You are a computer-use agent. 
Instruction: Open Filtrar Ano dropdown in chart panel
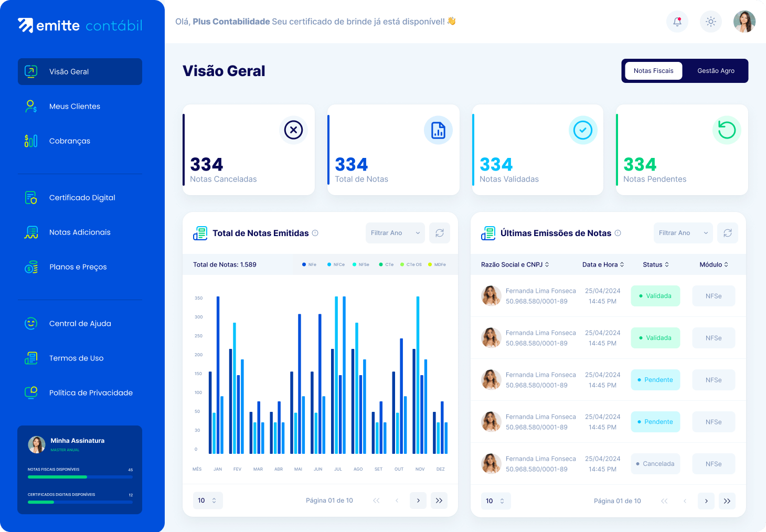[395, 233]
